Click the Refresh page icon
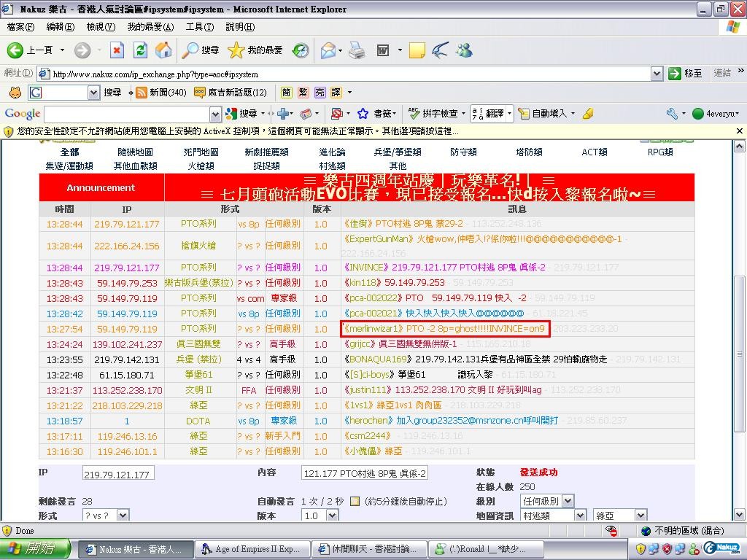747x560 pixels. (x=141, y=50)
